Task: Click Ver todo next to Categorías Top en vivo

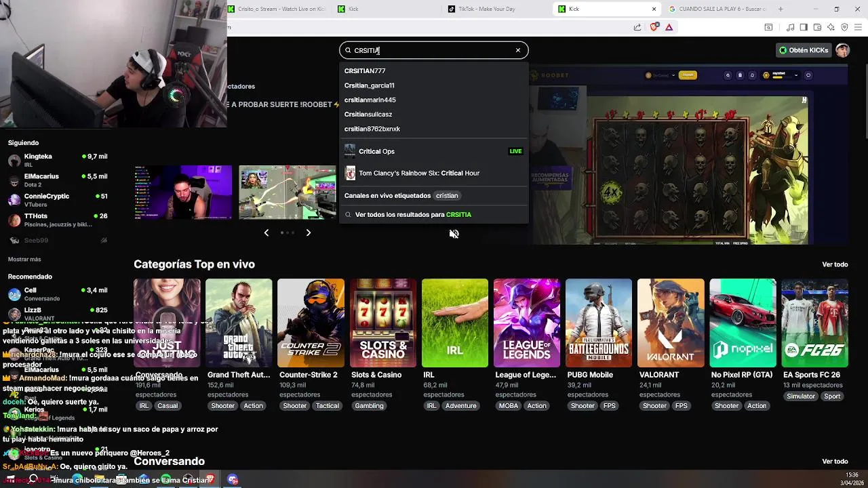Action: click(835, 264)
